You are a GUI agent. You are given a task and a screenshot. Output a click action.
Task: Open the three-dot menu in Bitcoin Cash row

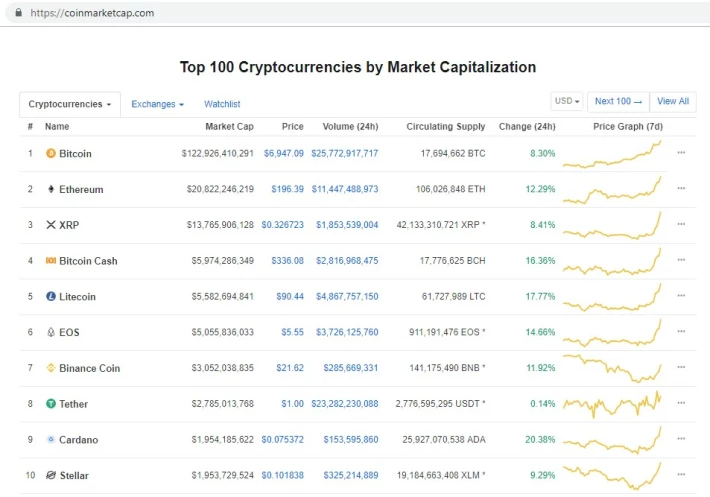(681, 260)
